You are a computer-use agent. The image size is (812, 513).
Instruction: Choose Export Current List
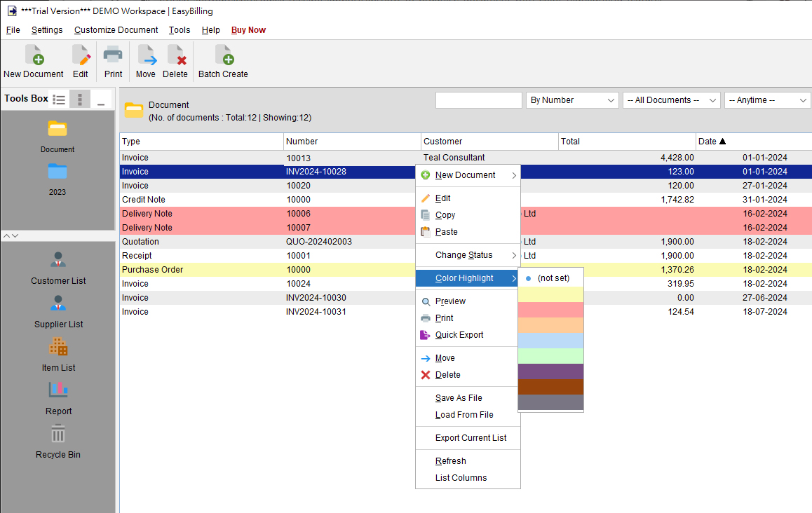point(468,438)
